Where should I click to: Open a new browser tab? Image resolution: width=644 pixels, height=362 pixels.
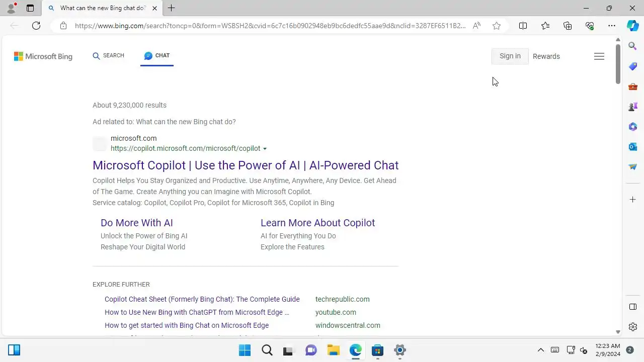coord(172,8)
